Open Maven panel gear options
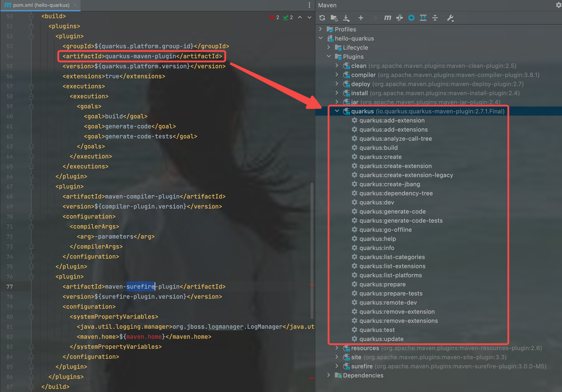This screenshot has height=392, width=562. [558, 5]
